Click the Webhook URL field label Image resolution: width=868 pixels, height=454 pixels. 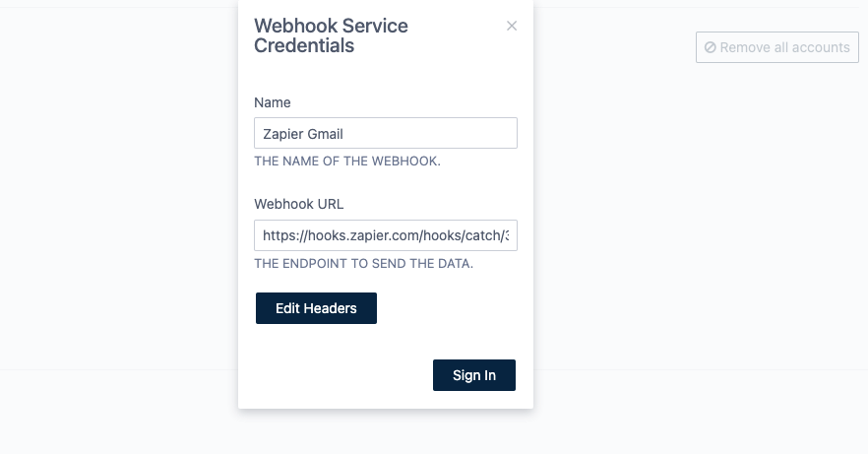pyautogui.click(x=299, y=204)
